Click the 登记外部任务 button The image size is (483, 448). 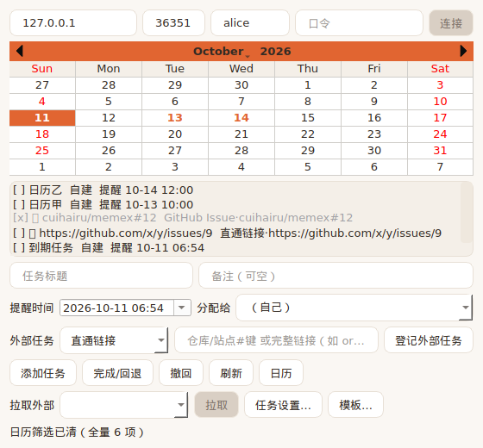[x=429, y=340]
